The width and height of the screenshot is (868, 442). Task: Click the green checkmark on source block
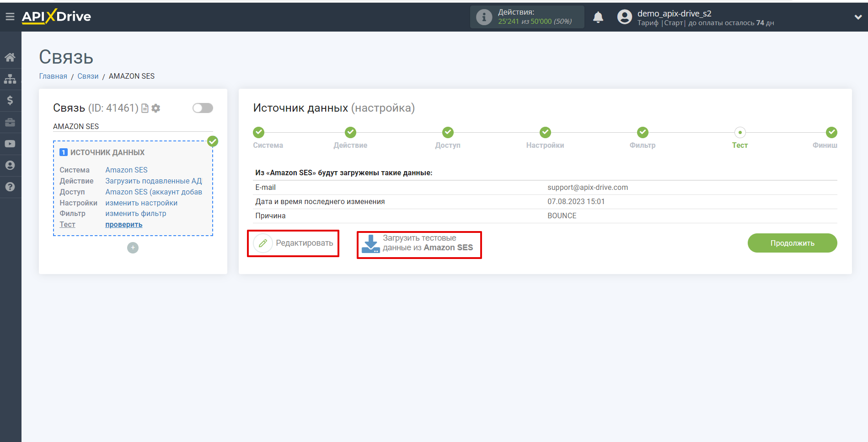coord(213,141)
